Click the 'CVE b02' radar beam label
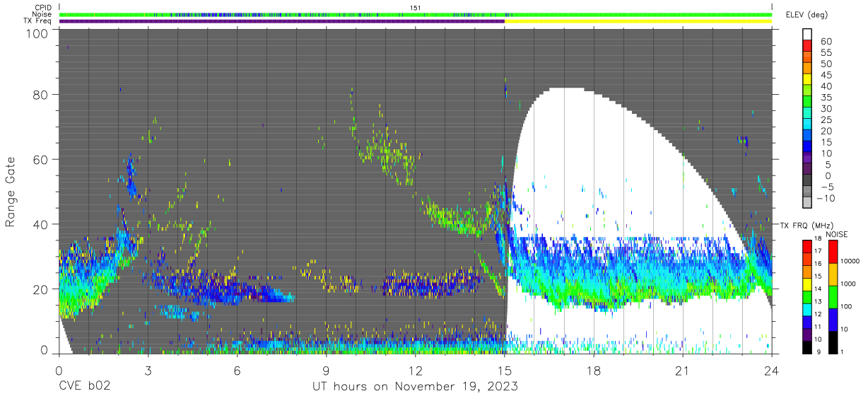Image resolution: width=868 pixels, height=401 pixels. pos(84,387)
